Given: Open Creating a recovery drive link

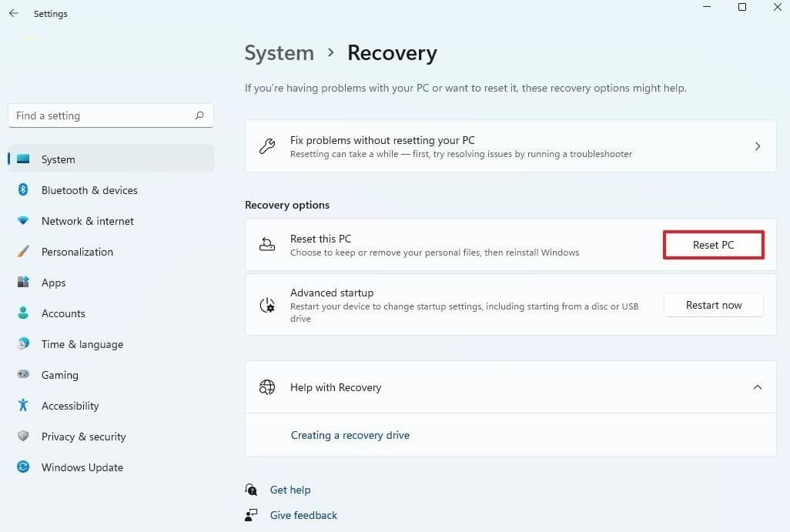Looking at the screenshot, I should click(350, 435).
